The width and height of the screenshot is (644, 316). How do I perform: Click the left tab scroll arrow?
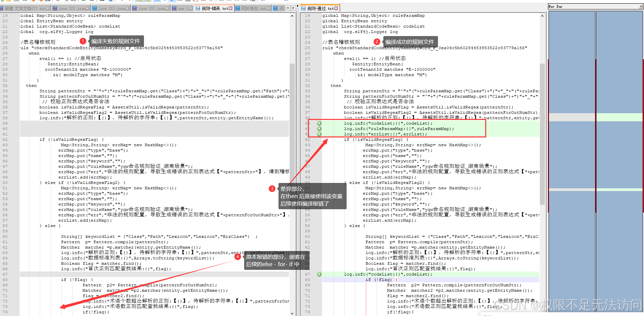click(288, 8)
